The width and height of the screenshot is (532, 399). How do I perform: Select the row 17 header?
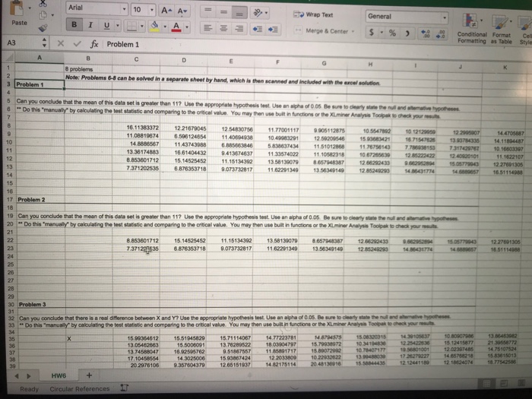pyautogui.click(x=10, y=199)
